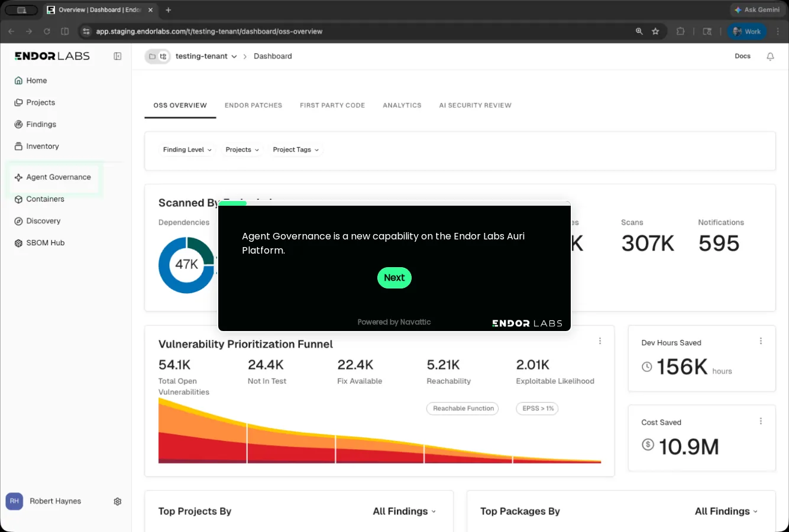
Task: Click the 595 Notifications value
Action: [x=719, y=243]
